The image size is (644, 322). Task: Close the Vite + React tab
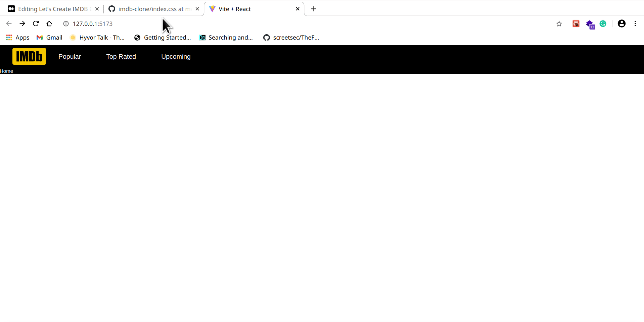[297, 9]
